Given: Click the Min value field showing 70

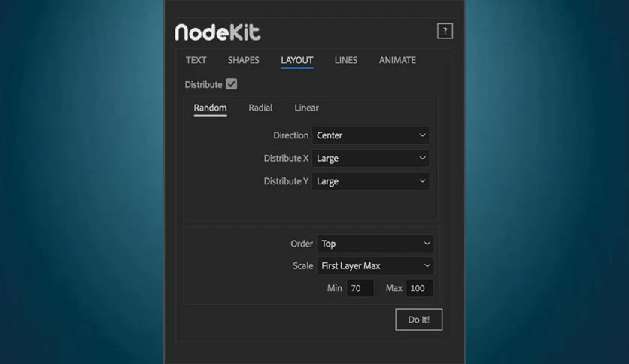Looking at the screenshot, I should [x=360, y=288].
